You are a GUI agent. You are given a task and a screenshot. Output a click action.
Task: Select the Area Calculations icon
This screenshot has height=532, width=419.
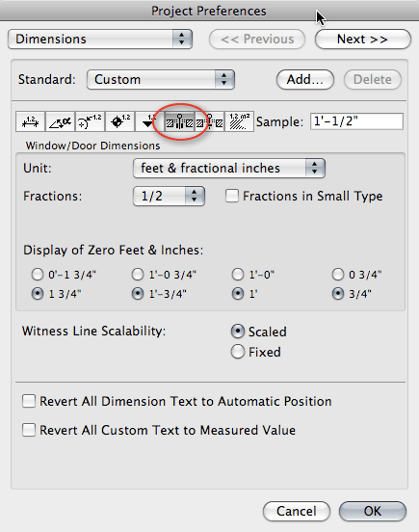pyautogui.click(x=239, y=121)
